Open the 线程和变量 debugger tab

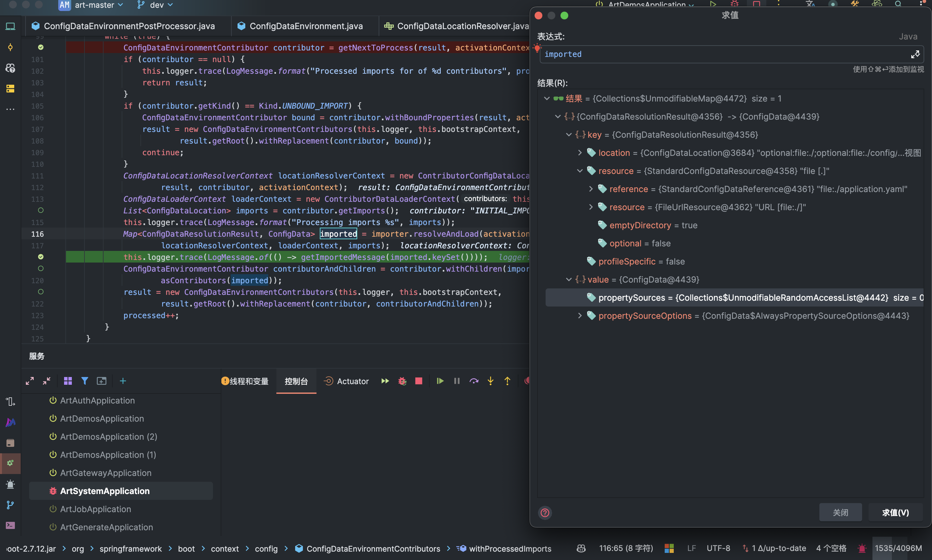pyautogui.click(x=249, y=381)
